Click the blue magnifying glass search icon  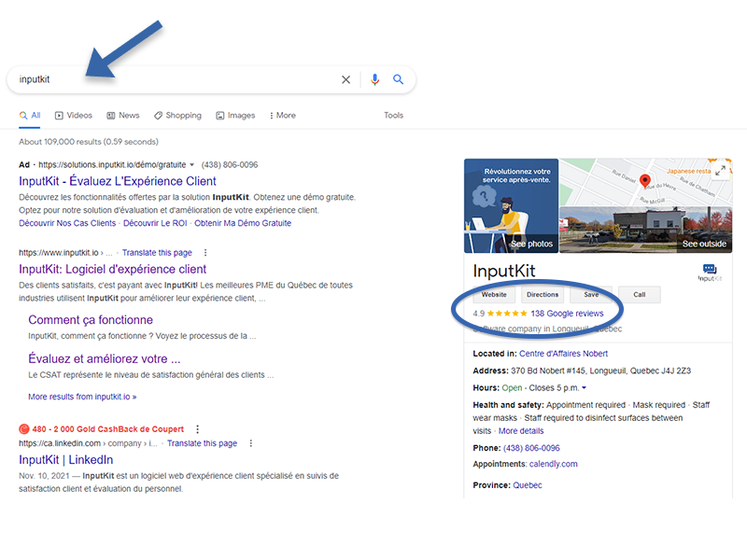pos(399,79)
